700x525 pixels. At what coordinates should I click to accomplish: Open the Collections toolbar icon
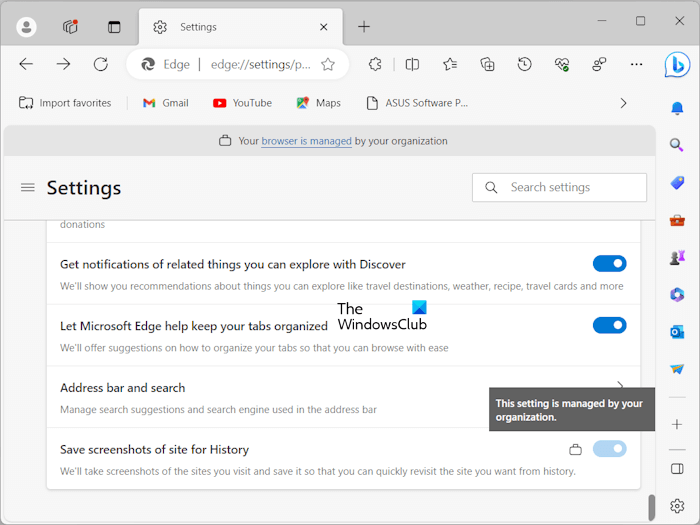coord(487,64)
